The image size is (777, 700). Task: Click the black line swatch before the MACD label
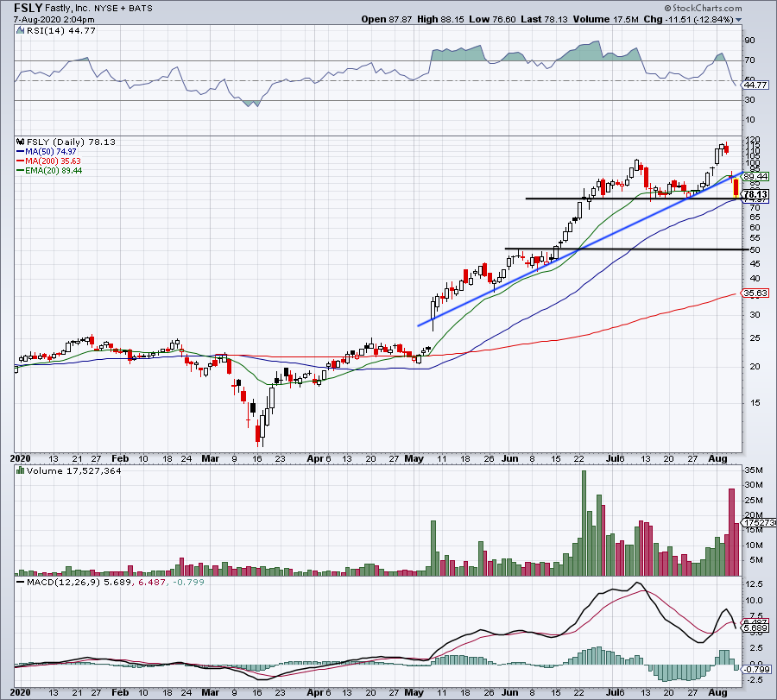pos(21,582)
